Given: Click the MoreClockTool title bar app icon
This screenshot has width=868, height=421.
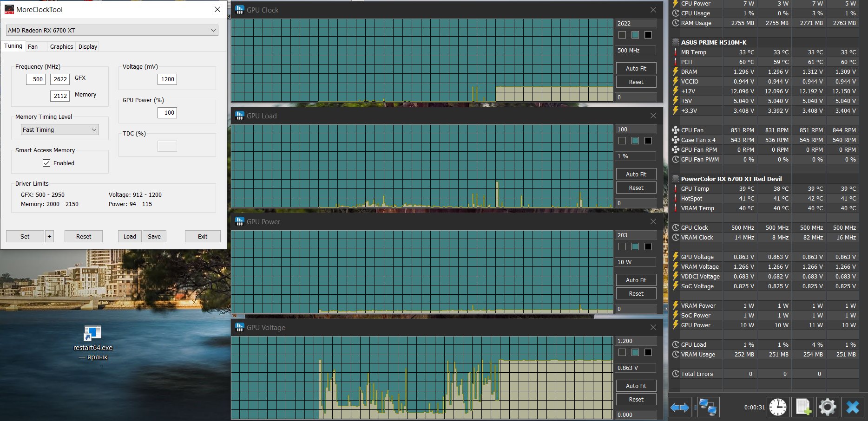Looking at the screenshot, I should [x=9, y=9].
